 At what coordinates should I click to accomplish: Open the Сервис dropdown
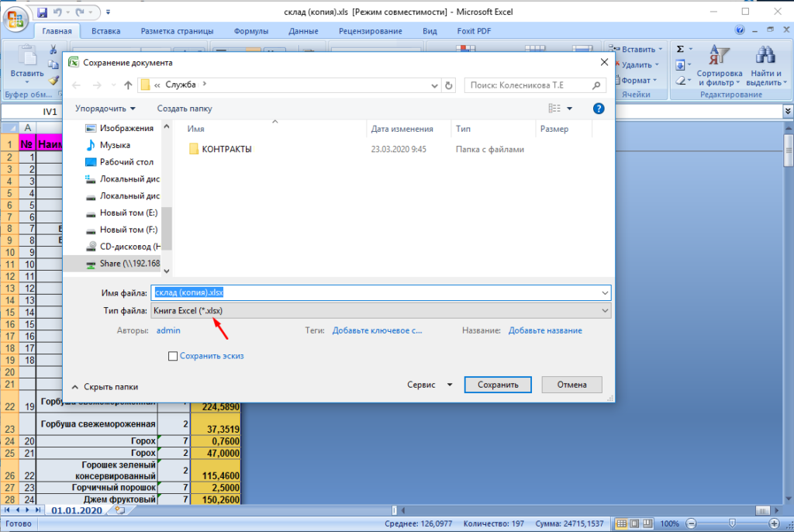pyautogui.click(x=431, y=385)
